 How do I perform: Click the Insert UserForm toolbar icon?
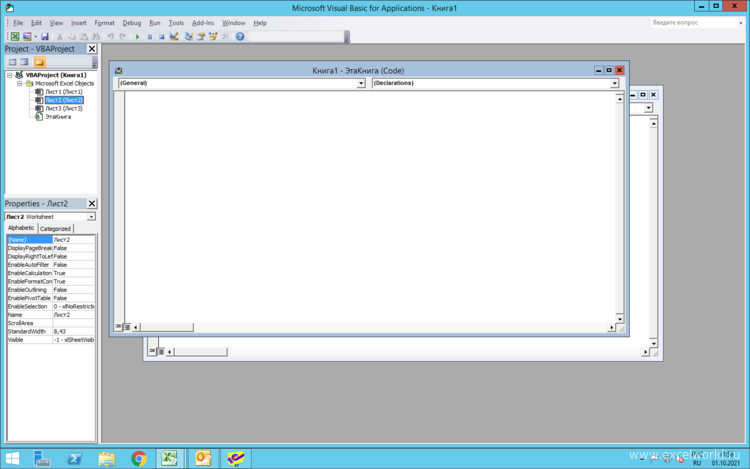(x=27, y=36)
